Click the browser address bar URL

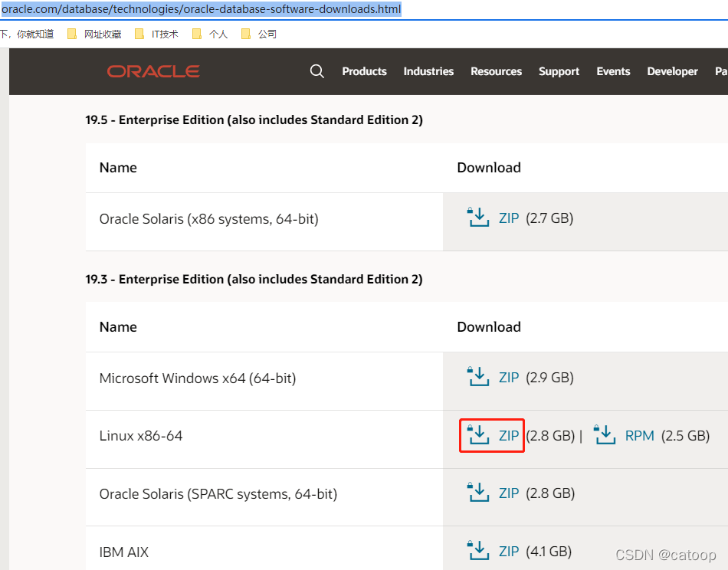[x=201, y=9]
